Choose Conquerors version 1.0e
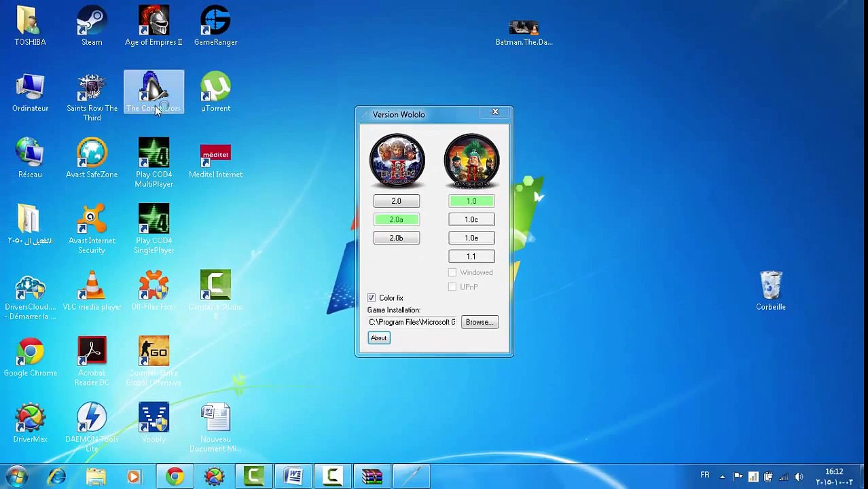Screen dimensions: 868x489 [x=471, y=238]
